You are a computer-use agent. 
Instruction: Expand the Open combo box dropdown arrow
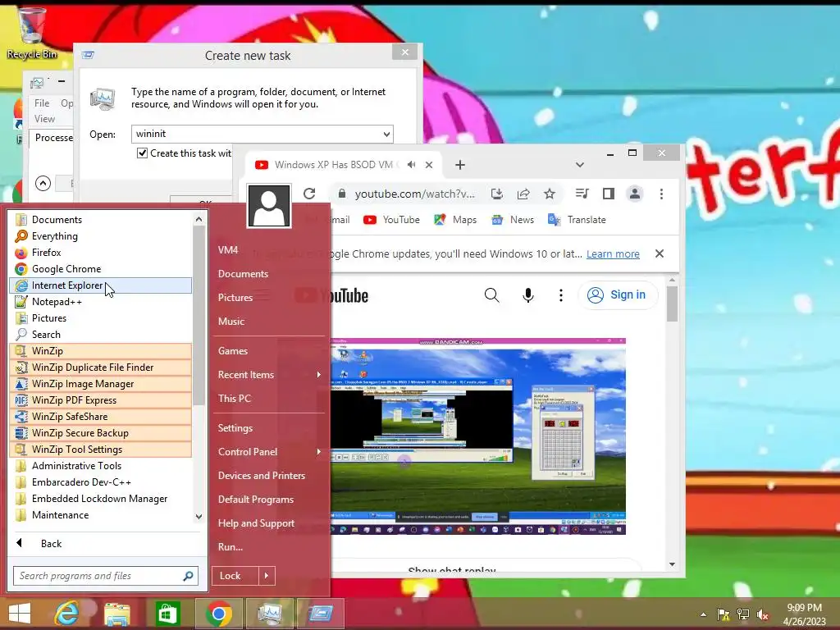pyautogui.click(x=386, y=134)
